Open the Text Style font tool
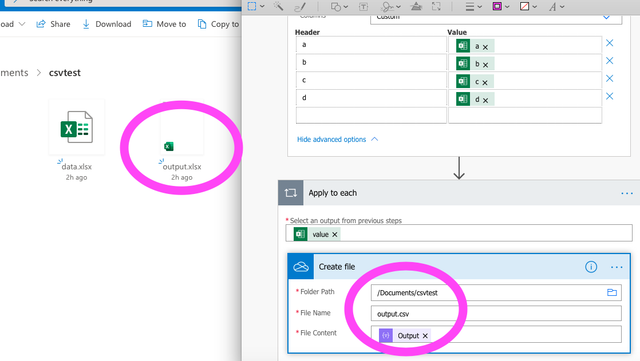Image resolution: width=640 pixels, height=361 pixels. point(552,7)
